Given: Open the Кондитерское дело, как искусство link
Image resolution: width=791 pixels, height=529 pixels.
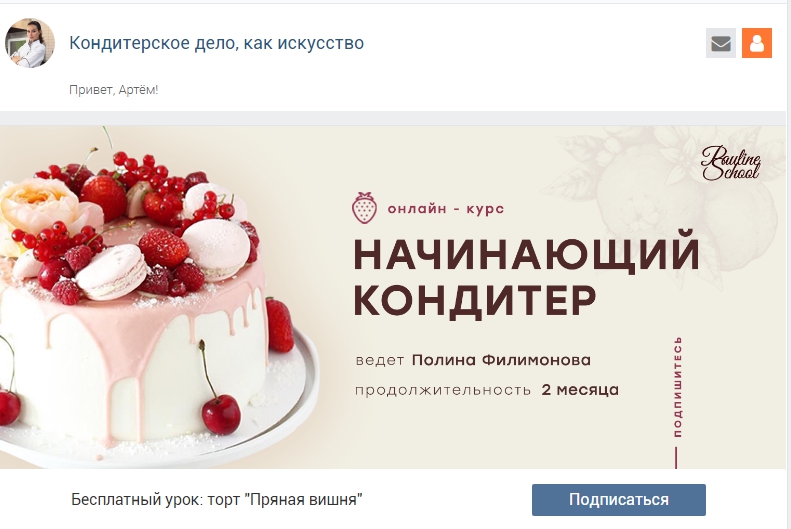Looking at the screenshot, I should [x=216, y=43].
